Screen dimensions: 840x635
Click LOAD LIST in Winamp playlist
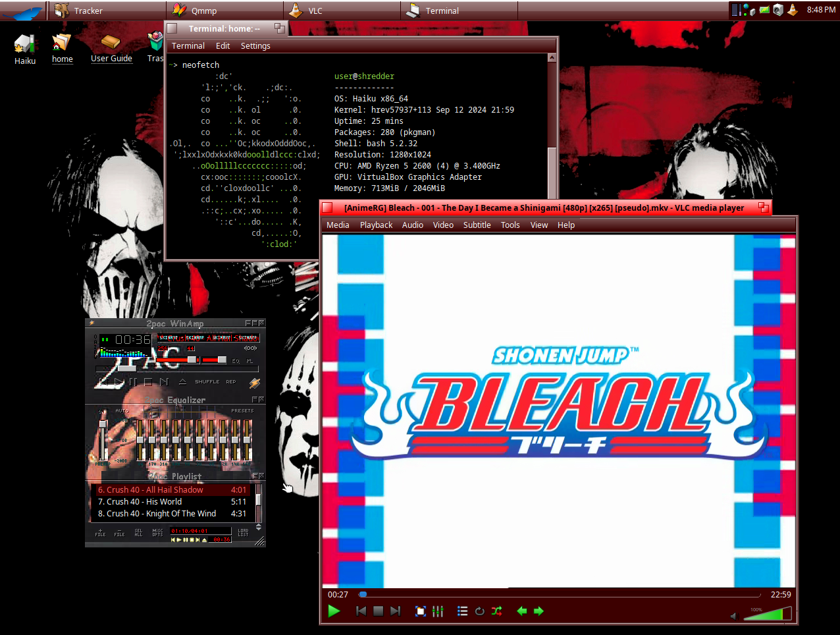click(x=243, y=532)
